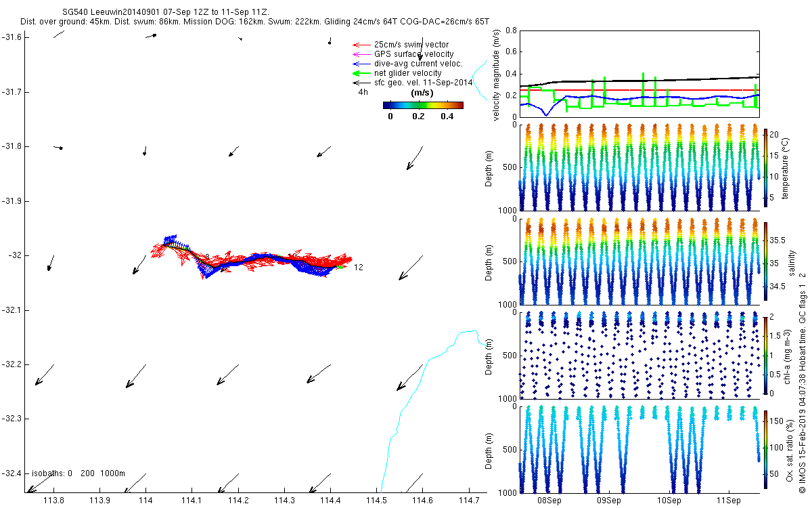The width and height of the screenshot is (812, 508).
Task: Click longitude tick label 114.1
Action: click(x=192, y=501)
